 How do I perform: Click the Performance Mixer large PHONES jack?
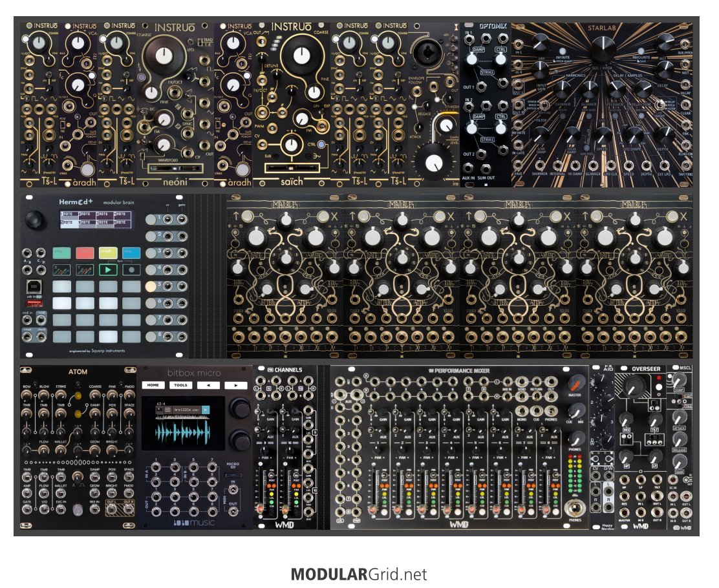pos(575,507)
